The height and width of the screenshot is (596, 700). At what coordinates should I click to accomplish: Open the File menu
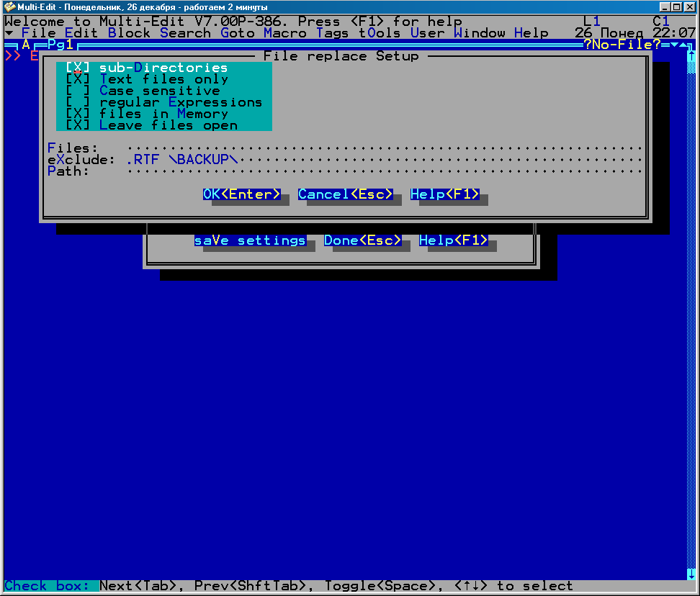(38, 33)
